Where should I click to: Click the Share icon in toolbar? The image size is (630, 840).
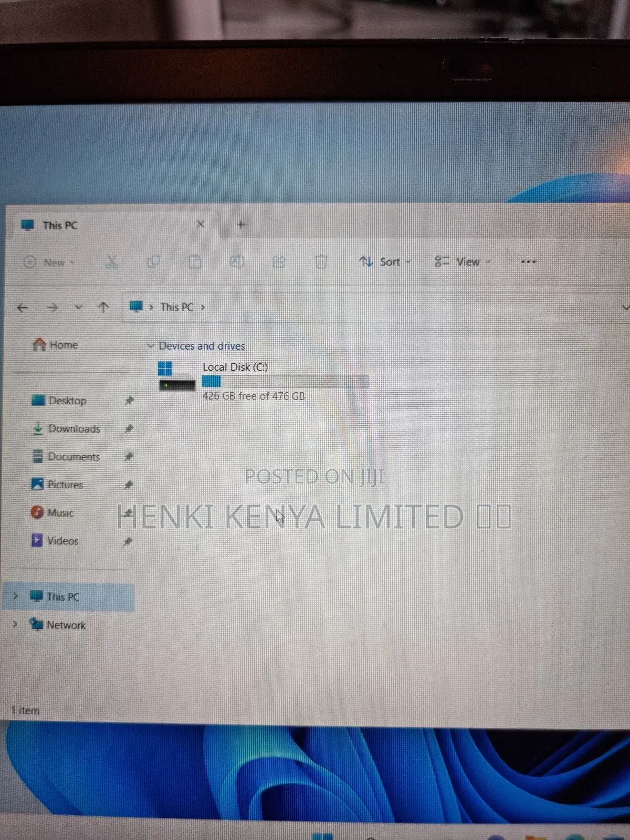tap(279, 261)
